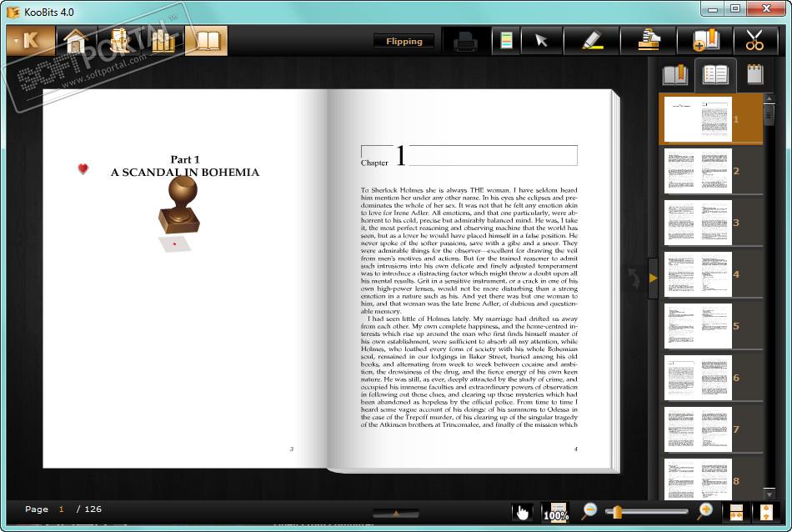Expand the bottom pull-up panel handle
The image size is (792, 532).
click(x=396, y=514)
